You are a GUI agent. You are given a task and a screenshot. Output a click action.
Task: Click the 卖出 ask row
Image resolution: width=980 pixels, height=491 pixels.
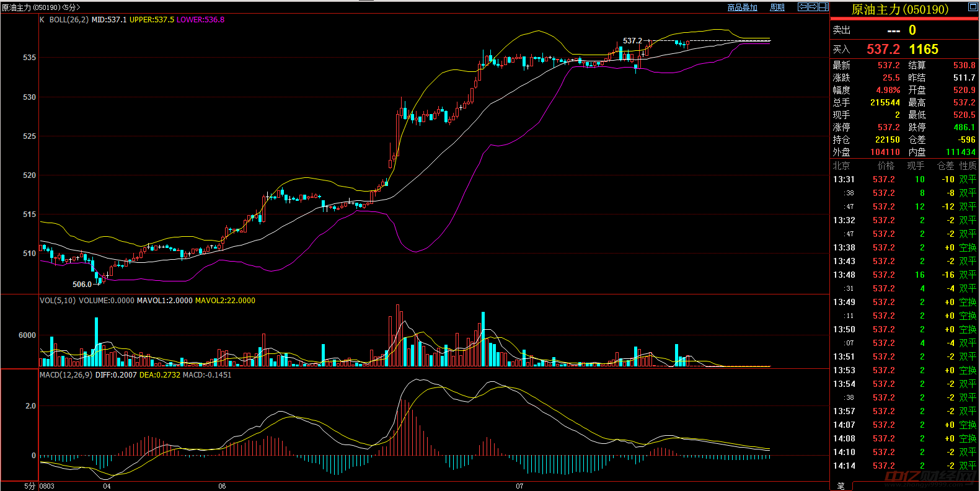click(x=904, y=30)
